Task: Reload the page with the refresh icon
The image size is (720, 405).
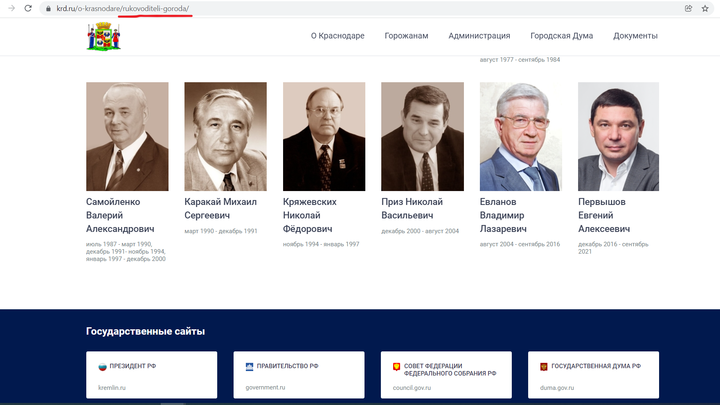Action: 28,8
